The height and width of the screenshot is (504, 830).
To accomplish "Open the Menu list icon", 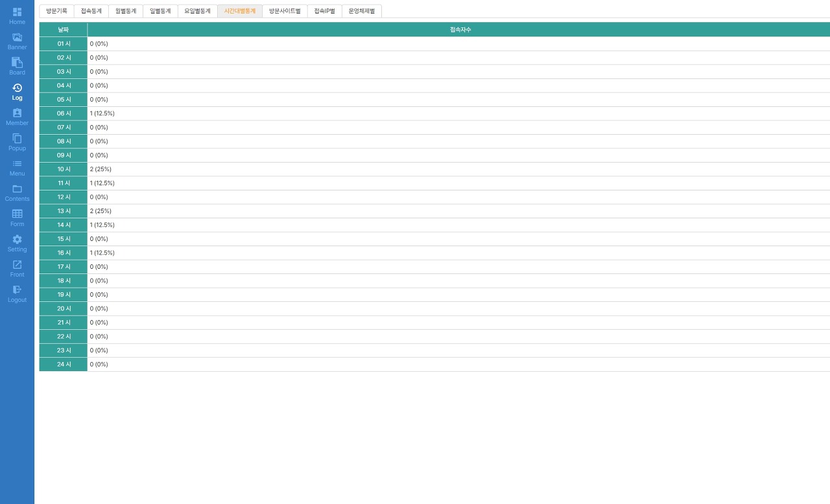I will tap(17, 163).
